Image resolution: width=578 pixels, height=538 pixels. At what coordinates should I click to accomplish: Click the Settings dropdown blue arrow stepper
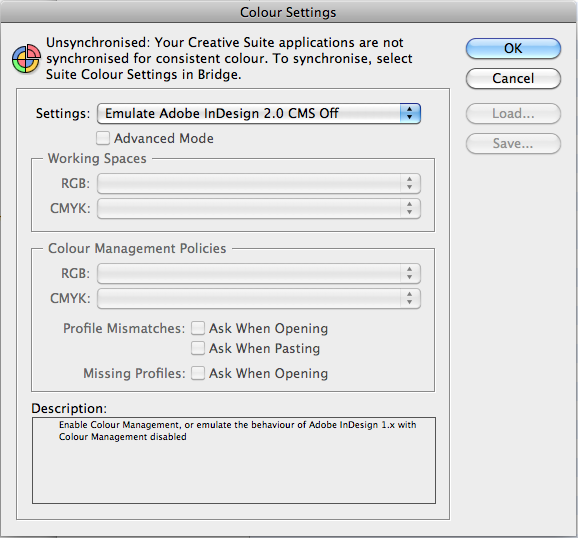coord(410,113)
